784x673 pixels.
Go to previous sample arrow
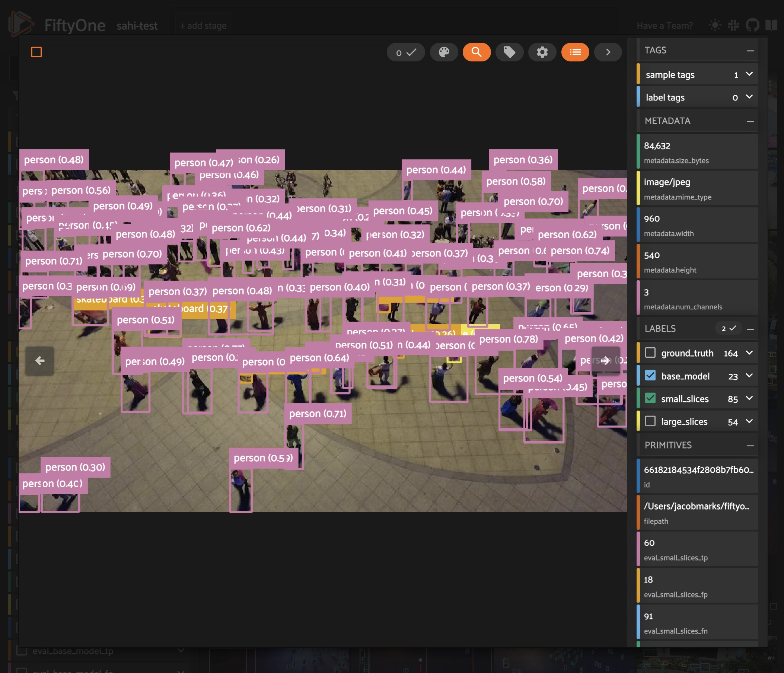(x=40, y=361)
